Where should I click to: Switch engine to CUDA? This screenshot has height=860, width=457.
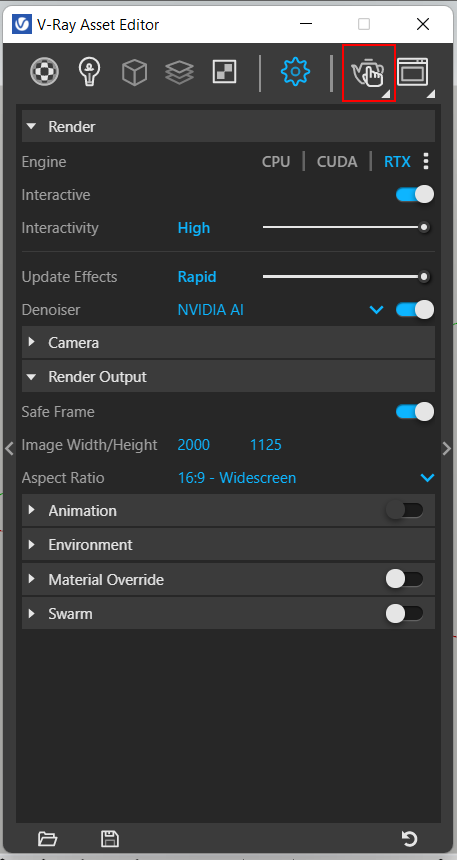pyautogui.click(x=337, y=162)
